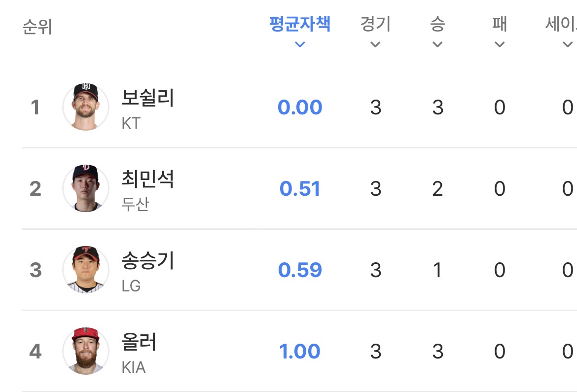This screenshot has width=577, height=392.
Task: Open player name 최민석
Action: [147, 179]
